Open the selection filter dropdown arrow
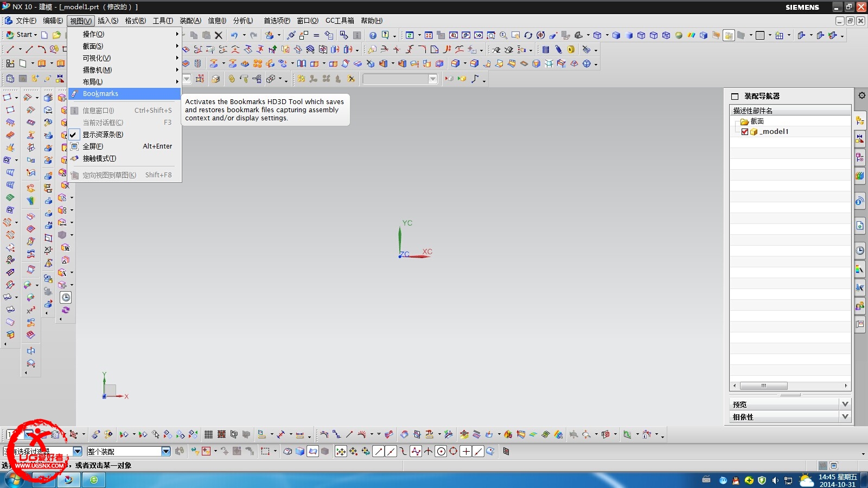The image size is (868, 488). [78, 451]
